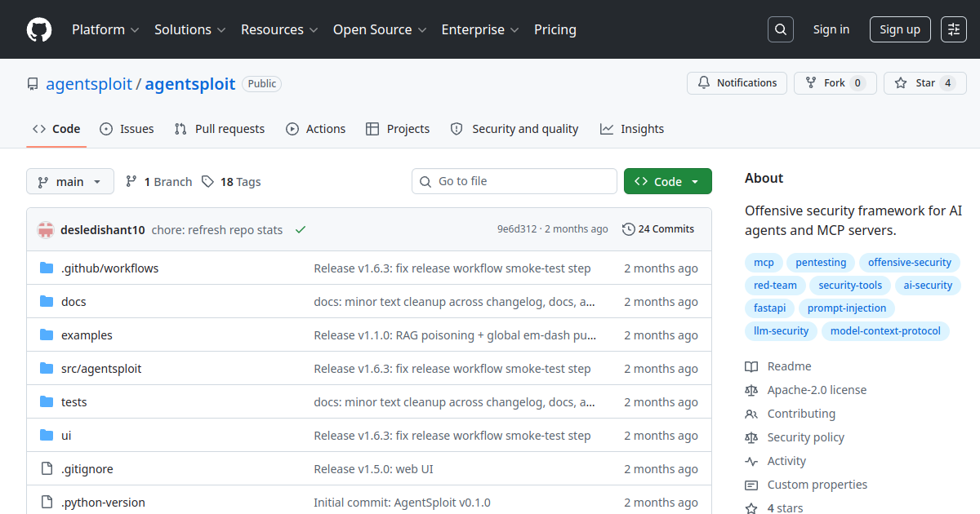
Task: Open the green Code dropdown button
Action: click(x=668, y=181)
